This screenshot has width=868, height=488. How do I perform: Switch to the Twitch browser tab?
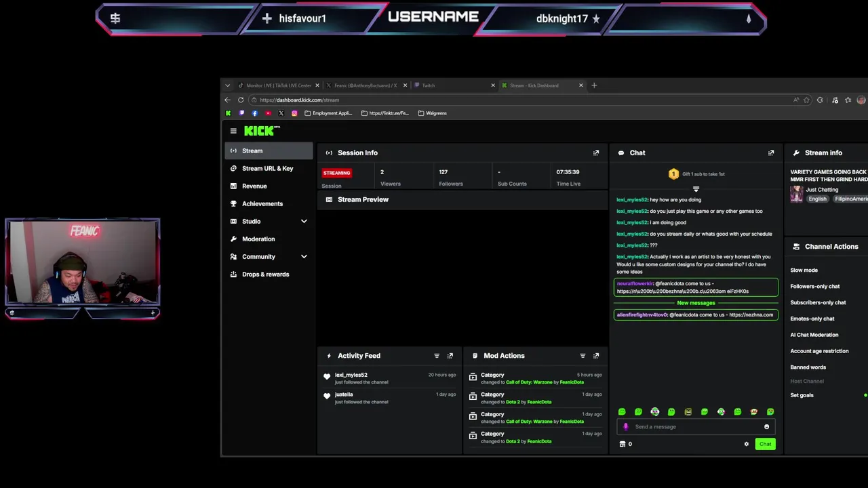pyautogui.click(x=452, y=85)
